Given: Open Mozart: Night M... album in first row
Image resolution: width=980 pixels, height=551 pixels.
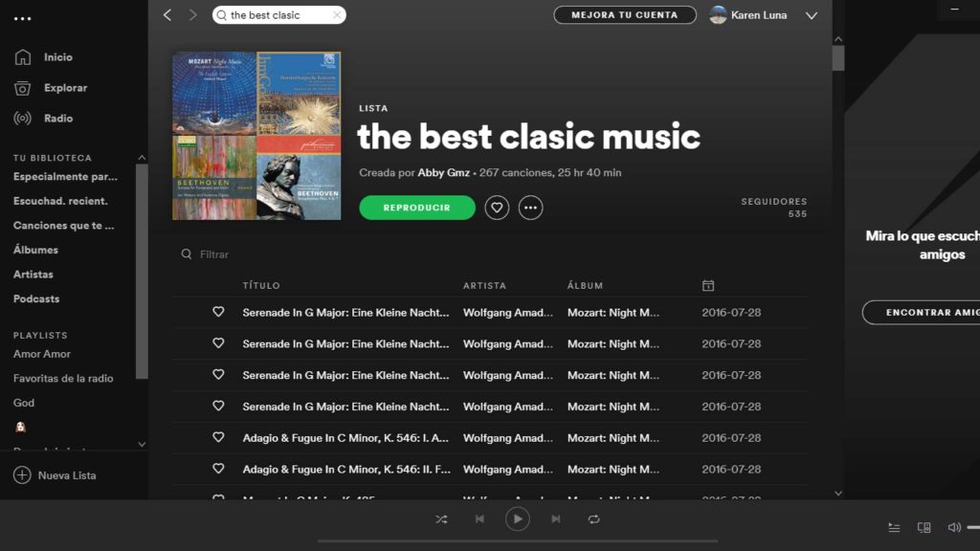Looking at the screenshot, I should click(x=613, y=313).
